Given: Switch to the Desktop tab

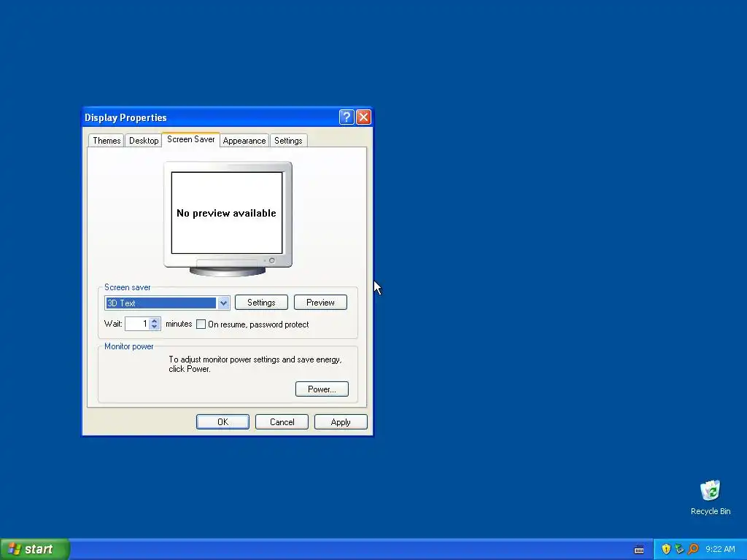Looking at the screenshot, I should (x=144, y=141).
